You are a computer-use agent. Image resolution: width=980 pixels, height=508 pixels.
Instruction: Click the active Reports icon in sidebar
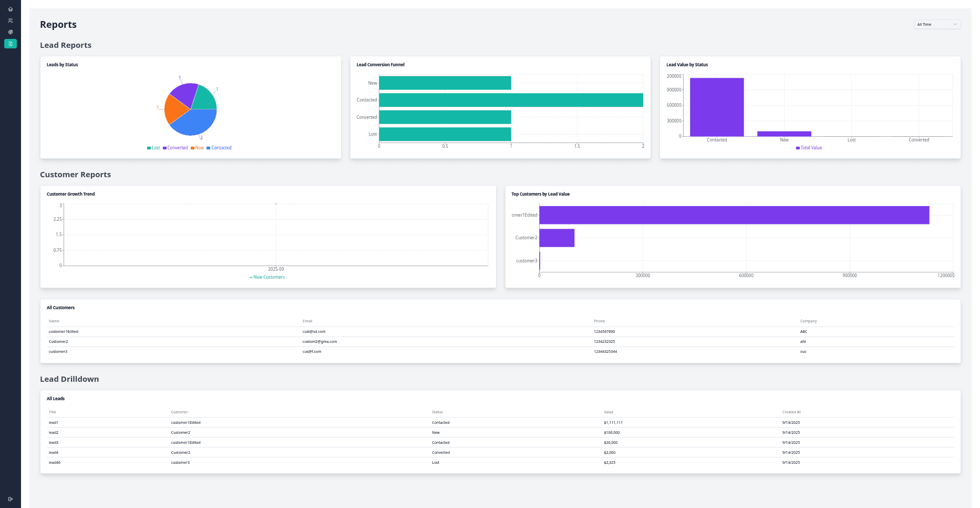pos(11,44)
